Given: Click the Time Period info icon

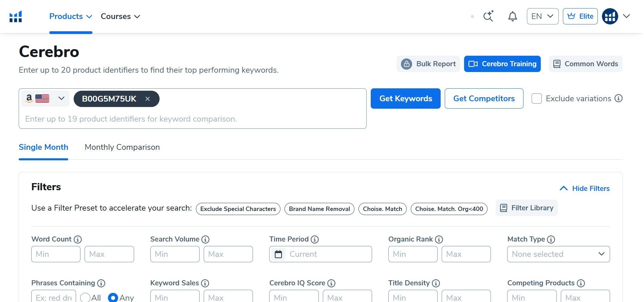Looking at the screenshot, I should [315, 239].
